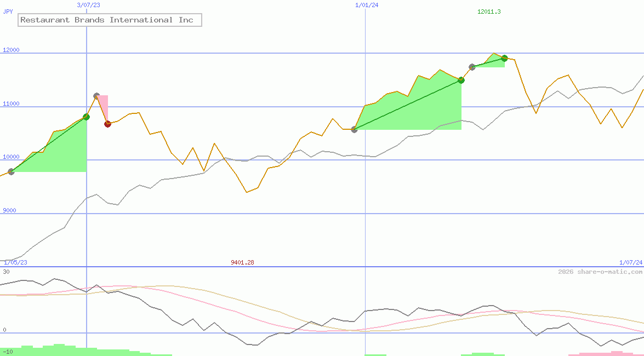Expand the JPY currency label

pos(8,11)
